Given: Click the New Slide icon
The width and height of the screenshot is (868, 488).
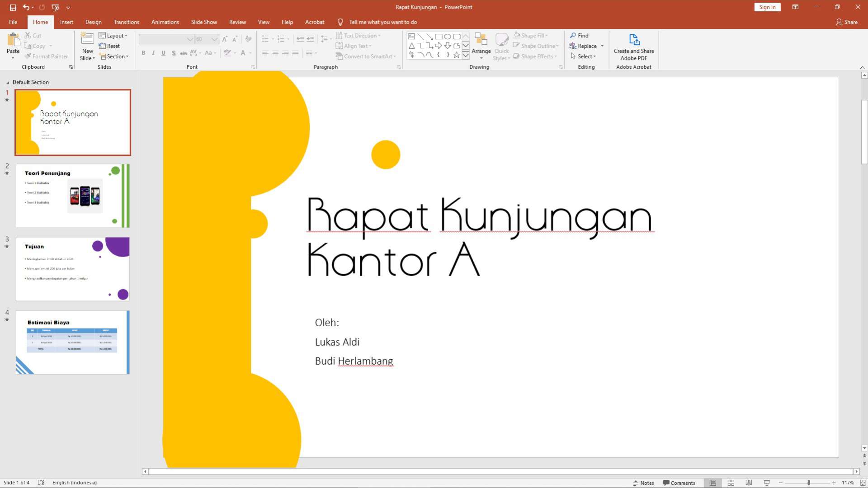Looking at the screenshot, I should point(87,40).
